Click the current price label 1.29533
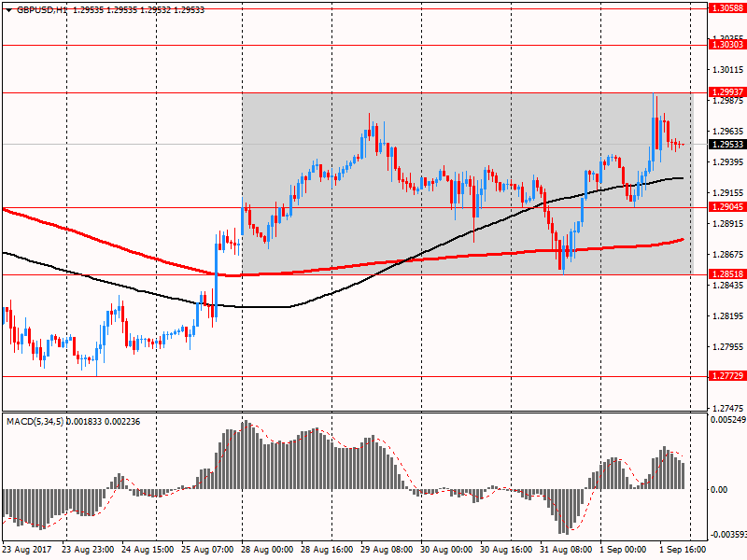 [727, 145]
